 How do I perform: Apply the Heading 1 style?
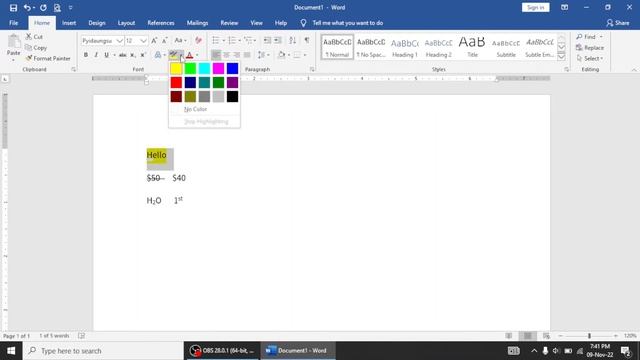coord(404,47)
